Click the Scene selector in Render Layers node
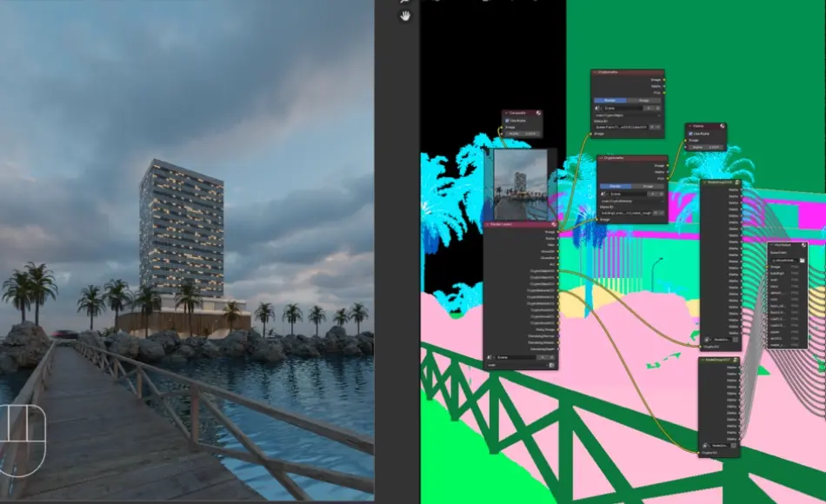826x504 pixels. coord(516,357)
